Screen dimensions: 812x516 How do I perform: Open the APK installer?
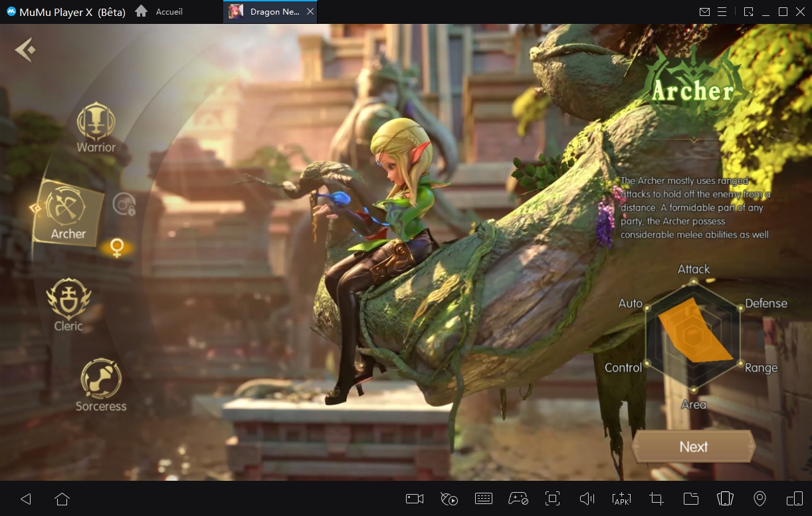(x=621, y=499)
